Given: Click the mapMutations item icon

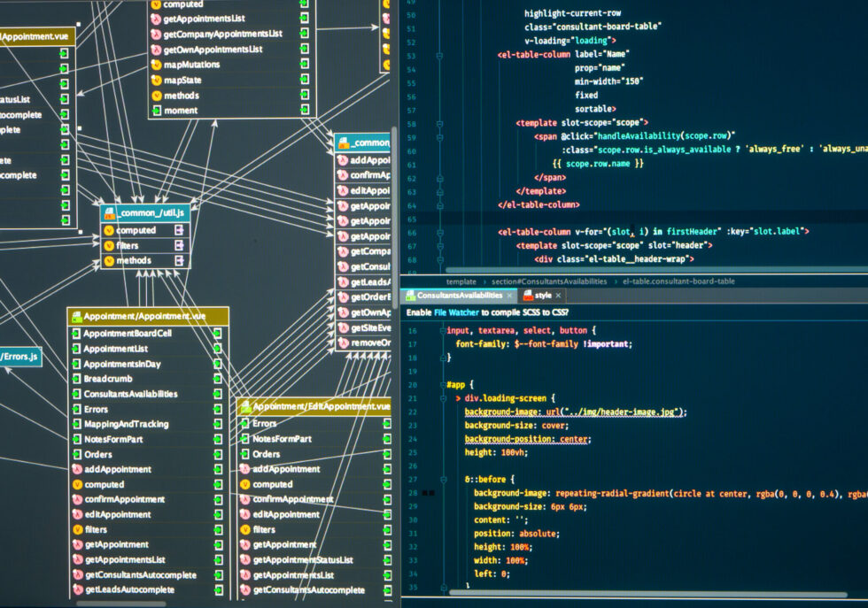Looking at the screenshot, I should pos(156,65).
